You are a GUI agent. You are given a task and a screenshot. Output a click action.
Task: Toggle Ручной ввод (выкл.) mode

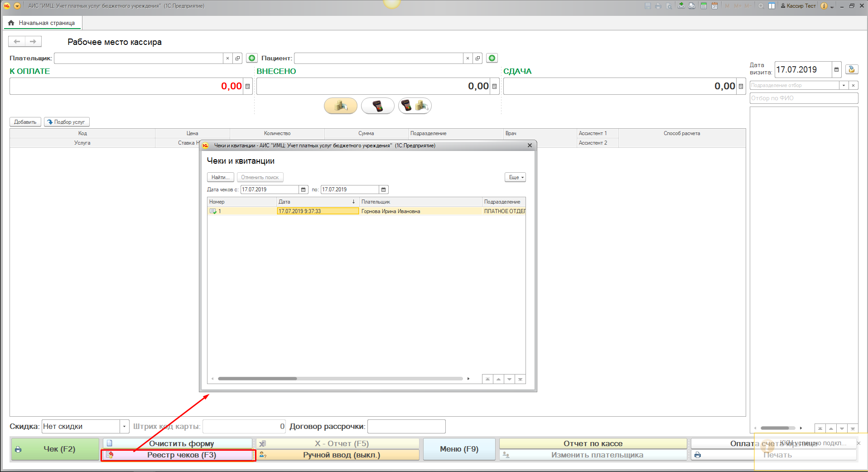[338, 455]
